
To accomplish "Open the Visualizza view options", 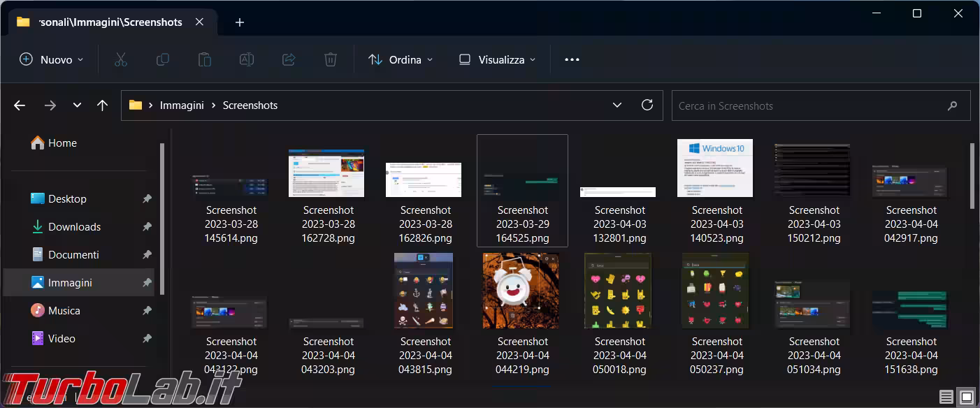I will click(497, 60).
